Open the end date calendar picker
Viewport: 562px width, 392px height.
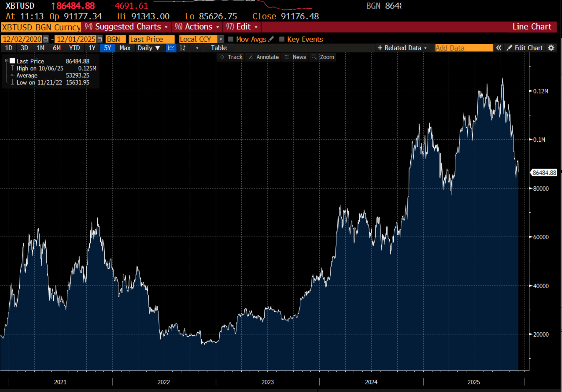coord(100,39)
